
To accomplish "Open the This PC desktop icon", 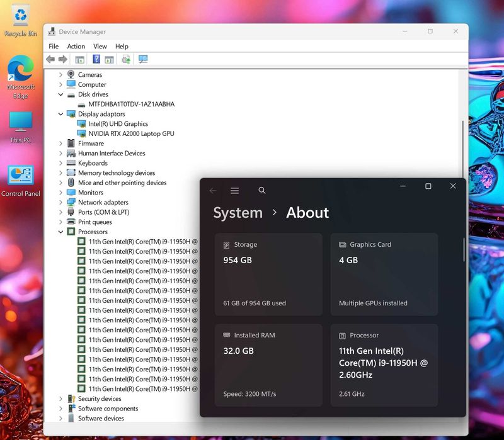I will (x=21, y=127).
